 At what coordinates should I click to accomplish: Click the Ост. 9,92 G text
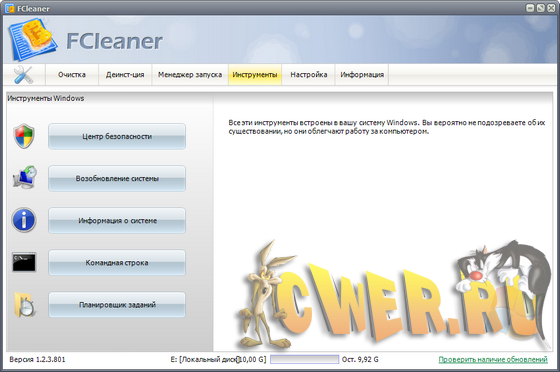pos(360,360)
